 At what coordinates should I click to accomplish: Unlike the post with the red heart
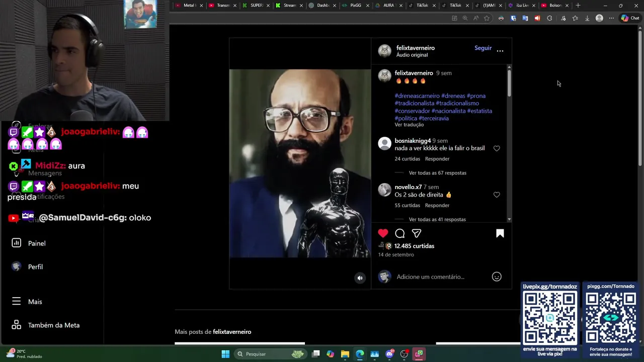coord(383,233)
